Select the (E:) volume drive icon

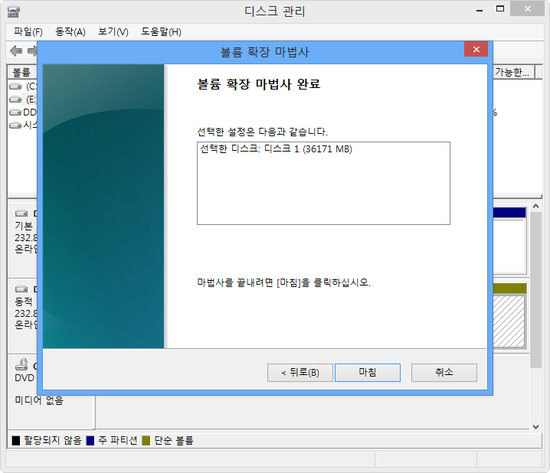pyautogui.click(x=15, y=100)
